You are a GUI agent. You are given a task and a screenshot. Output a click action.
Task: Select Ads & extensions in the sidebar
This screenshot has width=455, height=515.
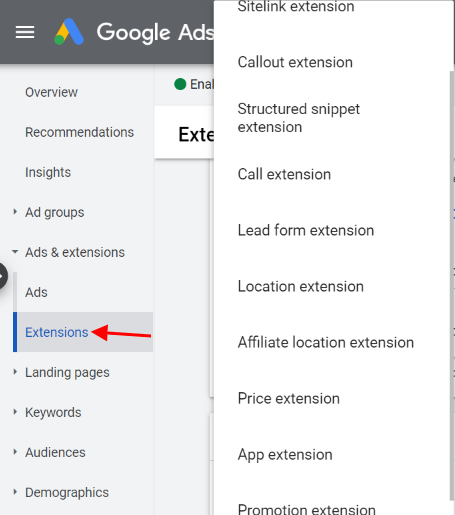tap(75, 252)
